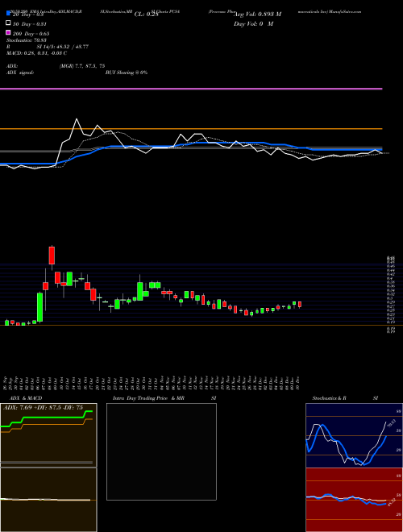Image resolution: width=403 pixels, height=532 pixels.
Task: Click the magenta 200 Day legend swatch
Action: [8, 32]
